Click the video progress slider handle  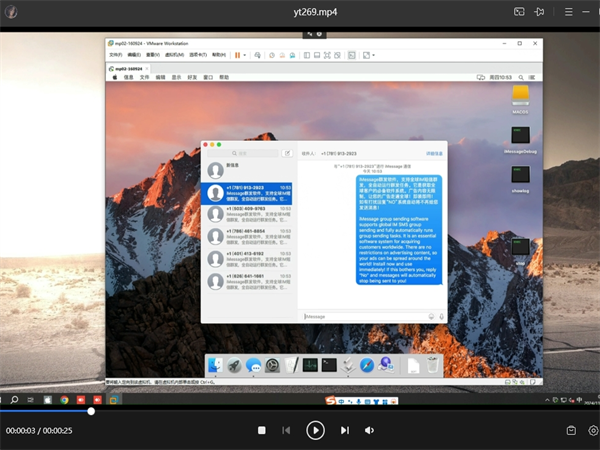tap(91, 411)
